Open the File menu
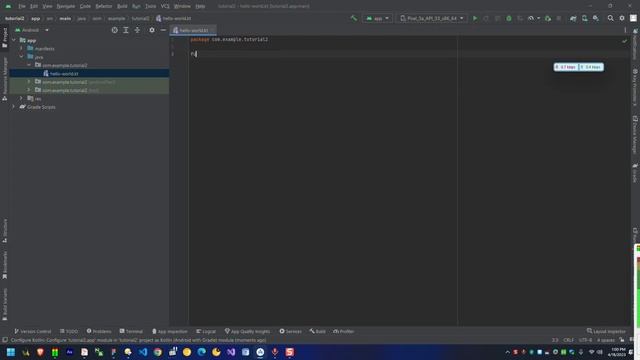Image resolution: width=640 pixels, height=360 pixels. 22,6
